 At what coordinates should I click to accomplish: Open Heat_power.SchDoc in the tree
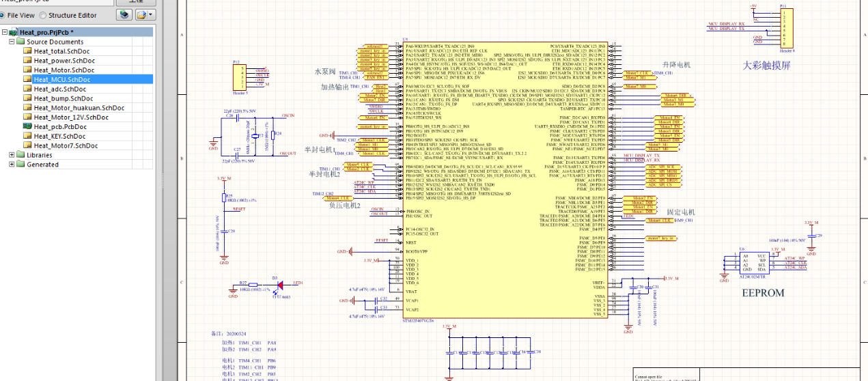pyautogui.click(x=64, y=61)
